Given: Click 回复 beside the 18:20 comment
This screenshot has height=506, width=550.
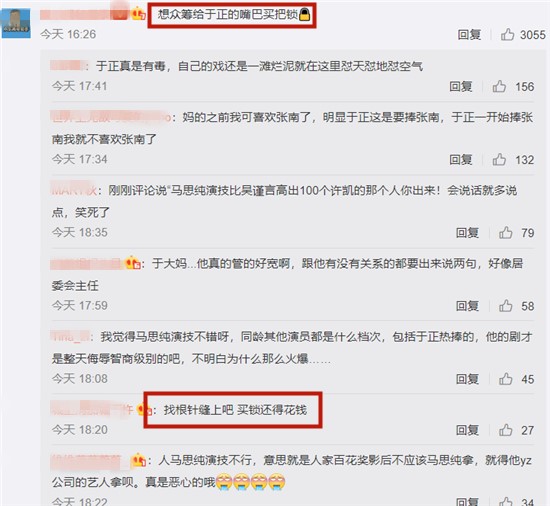Looking at the screenshot, I should click(467, 430).
